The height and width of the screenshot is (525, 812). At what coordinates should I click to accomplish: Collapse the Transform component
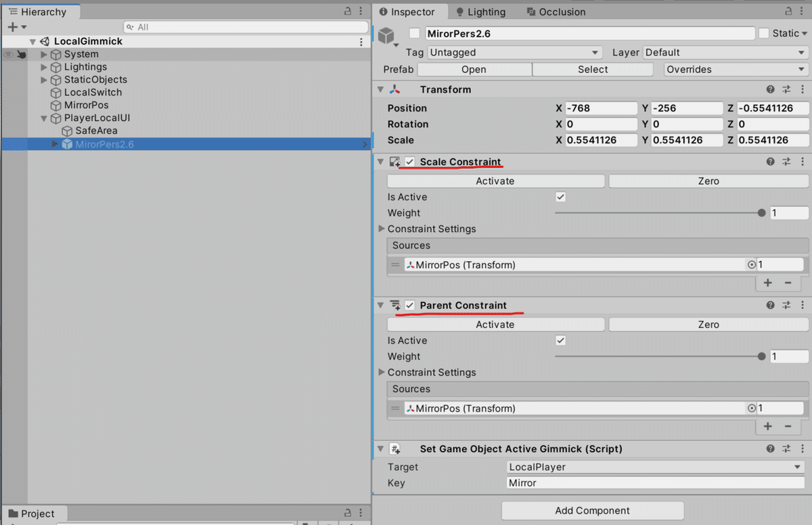click(381, 89)
